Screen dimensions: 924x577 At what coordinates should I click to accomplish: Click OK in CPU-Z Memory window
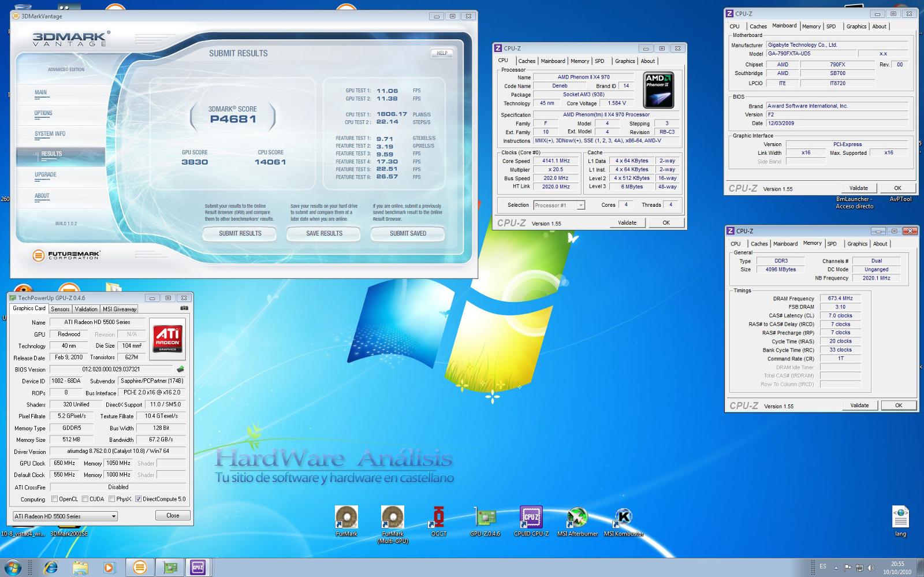[899, 405]
